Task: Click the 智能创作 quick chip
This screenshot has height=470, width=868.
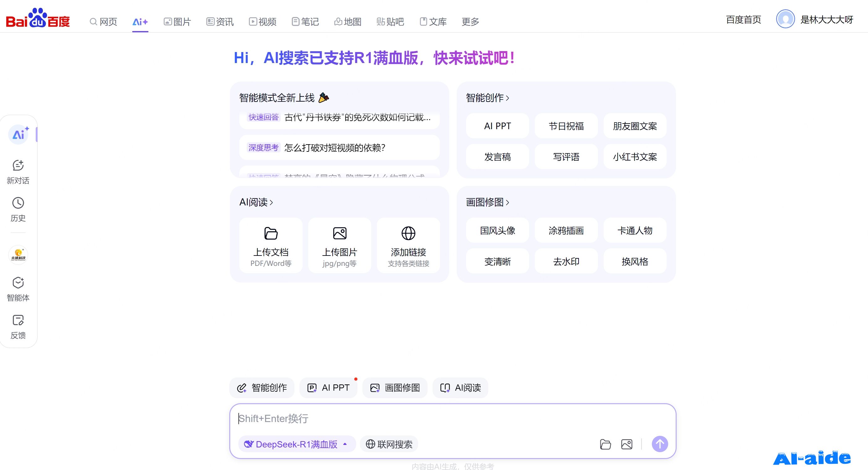Action: [262, 388]
